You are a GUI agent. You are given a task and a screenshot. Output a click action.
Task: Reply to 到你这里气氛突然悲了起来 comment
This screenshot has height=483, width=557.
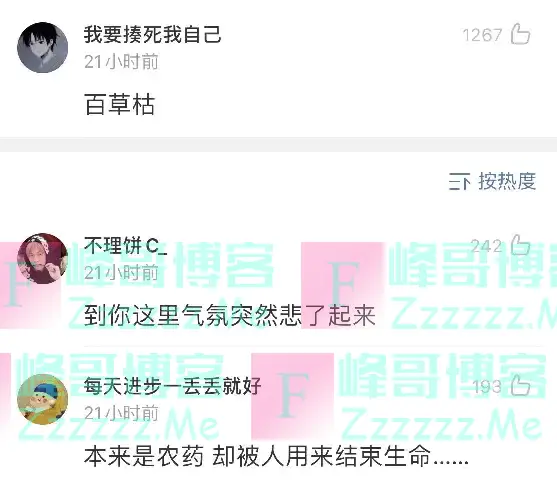point(230,315)
